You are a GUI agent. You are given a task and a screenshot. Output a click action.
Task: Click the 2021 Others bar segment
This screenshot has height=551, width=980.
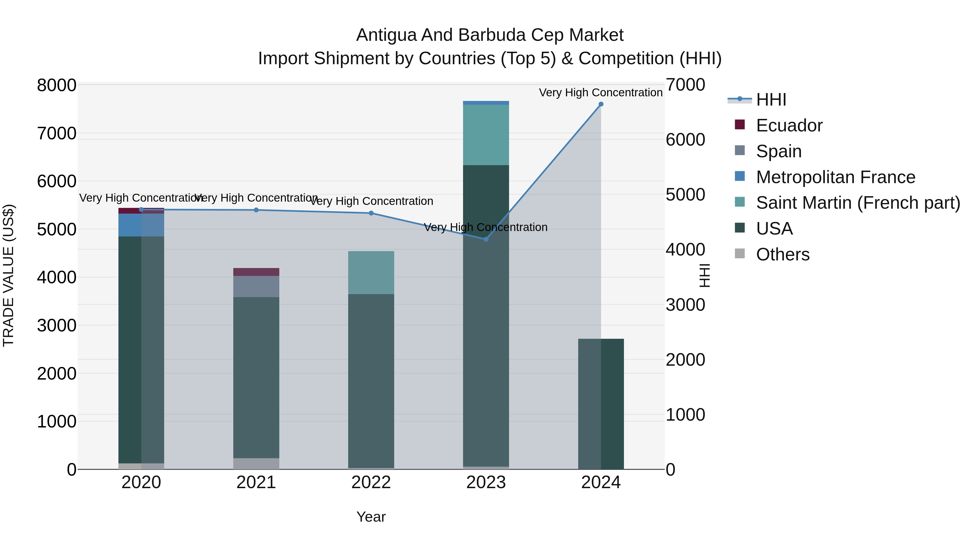click(x=256, y=464)
